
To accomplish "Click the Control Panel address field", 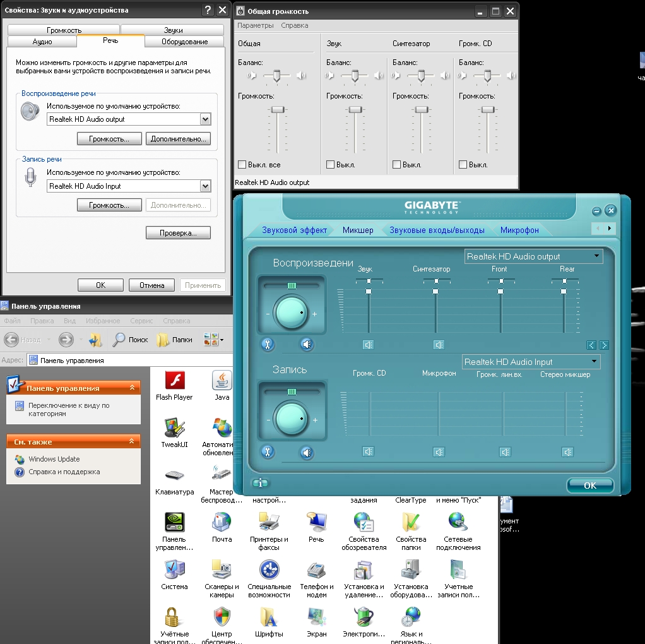I will coord(130,360).
